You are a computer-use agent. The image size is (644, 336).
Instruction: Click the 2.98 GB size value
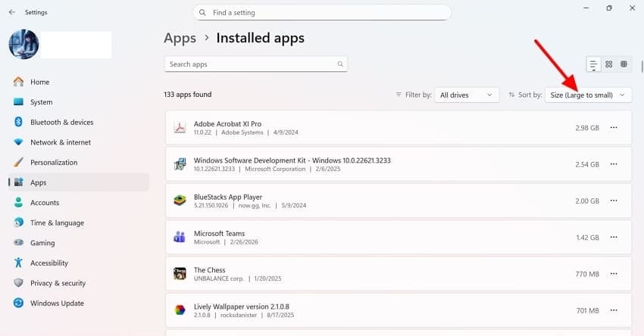pos(587,128)
